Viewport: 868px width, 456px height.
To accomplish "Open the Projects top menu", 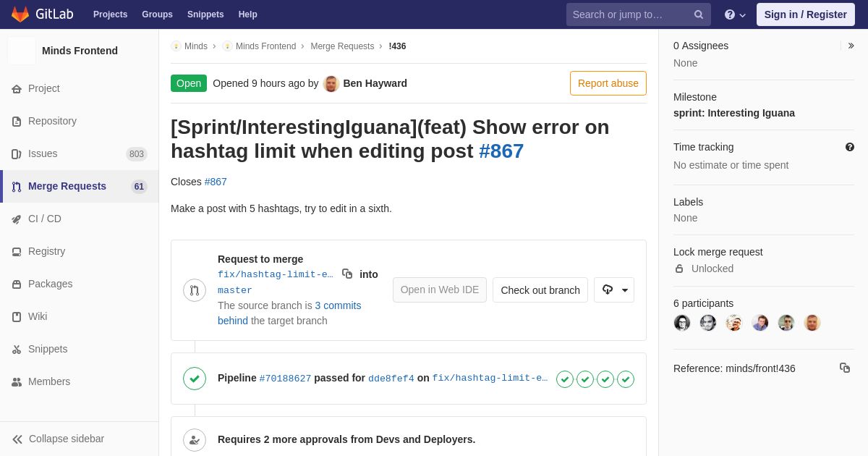I will (x=110, y=14).
